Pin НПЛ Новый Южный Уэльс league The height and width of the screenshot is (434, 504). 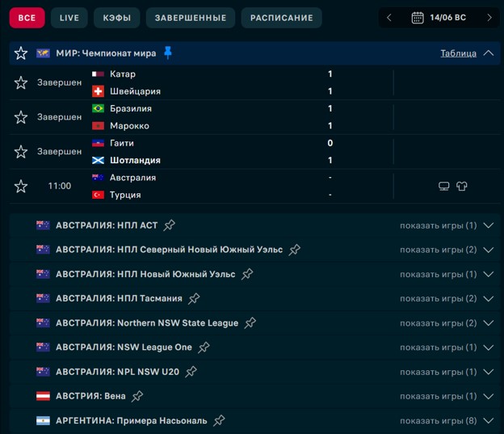[x=247, y=274]
